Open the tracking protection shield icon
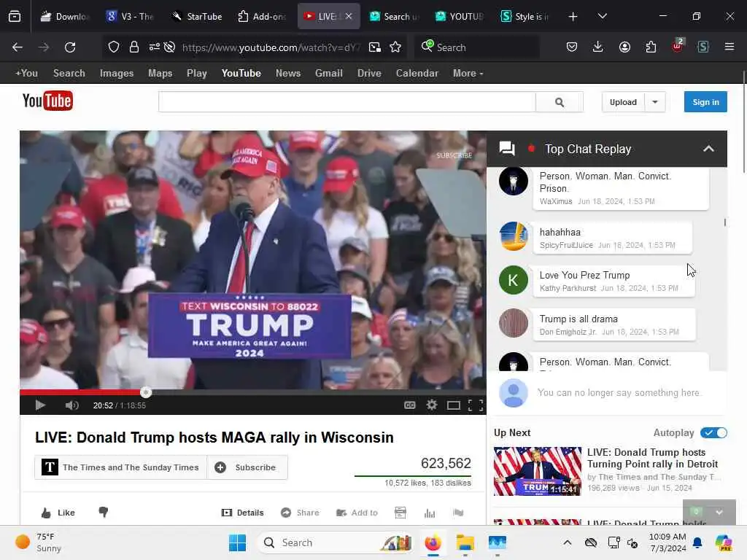747x560 pixels. (113, 47)
